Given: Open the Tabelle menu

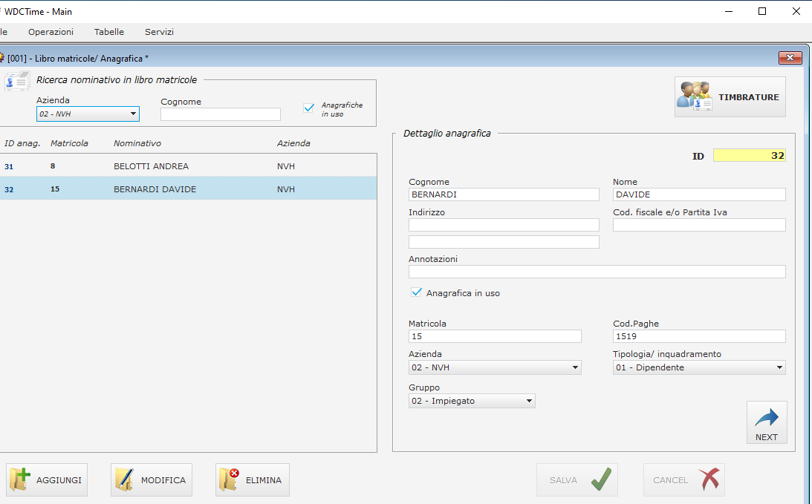Looking at the screenshot, I should (x=108, y=32).
